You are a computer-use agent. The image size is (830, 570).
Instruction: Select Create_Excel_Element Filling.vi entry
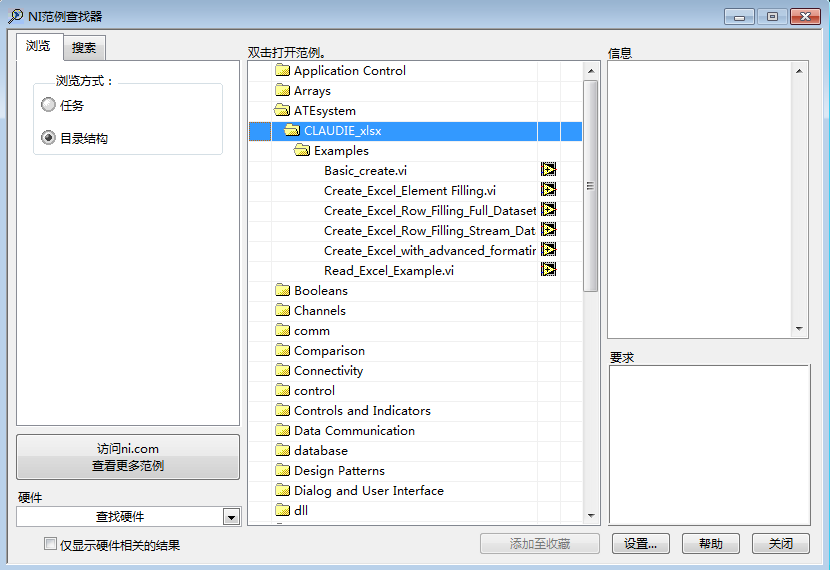[410, 191]
